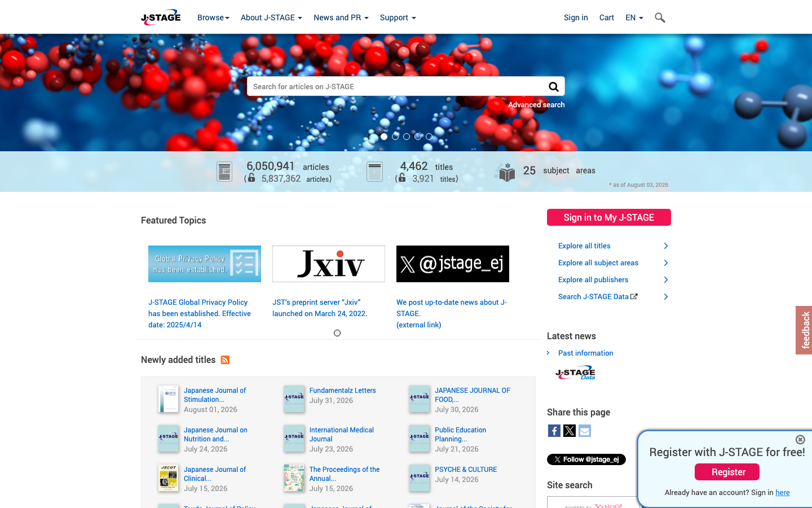Close the Register with J-STAGE popup
This screenshot has width=812, height=508.
[800, 440]
